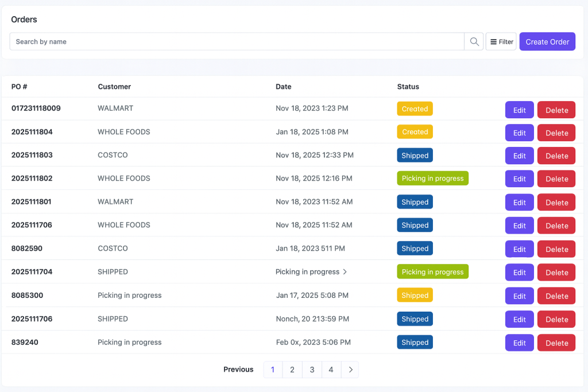The height and width of the screenshot is (392, 588).
Task: Click the green Picking in progress badge for 2025111704
Action: (432, 271)
